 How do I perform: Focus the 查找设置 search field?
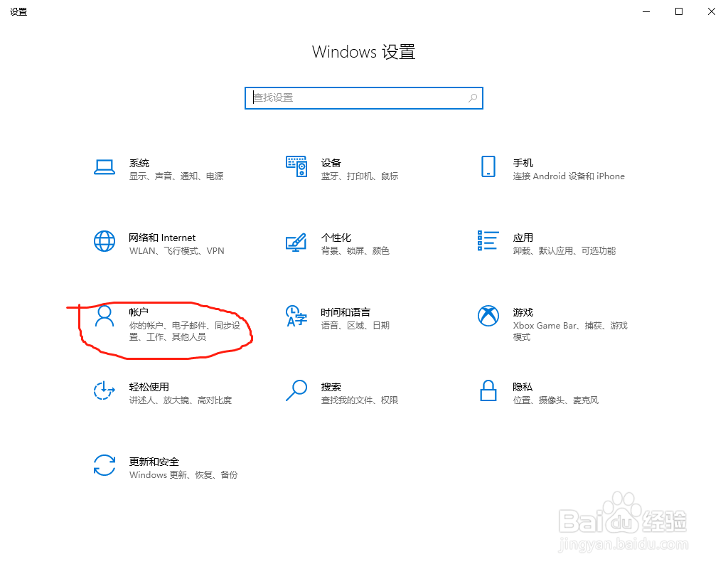[x=364, y=98]
